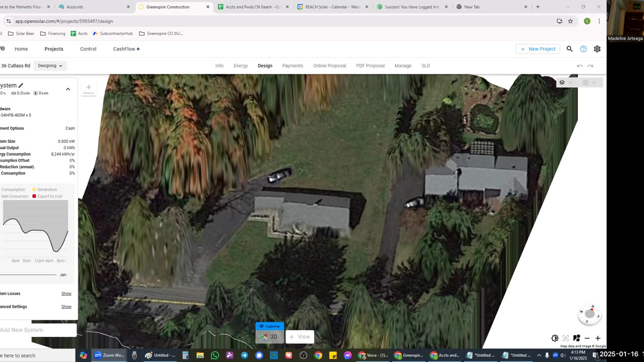Zoom in with the plus icon

point(598,338)
